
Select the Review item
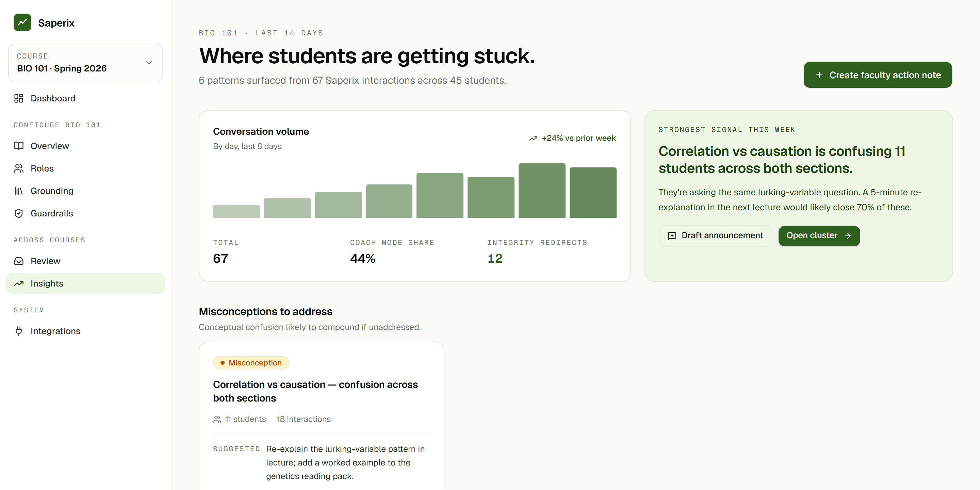[x=85, y=261]
